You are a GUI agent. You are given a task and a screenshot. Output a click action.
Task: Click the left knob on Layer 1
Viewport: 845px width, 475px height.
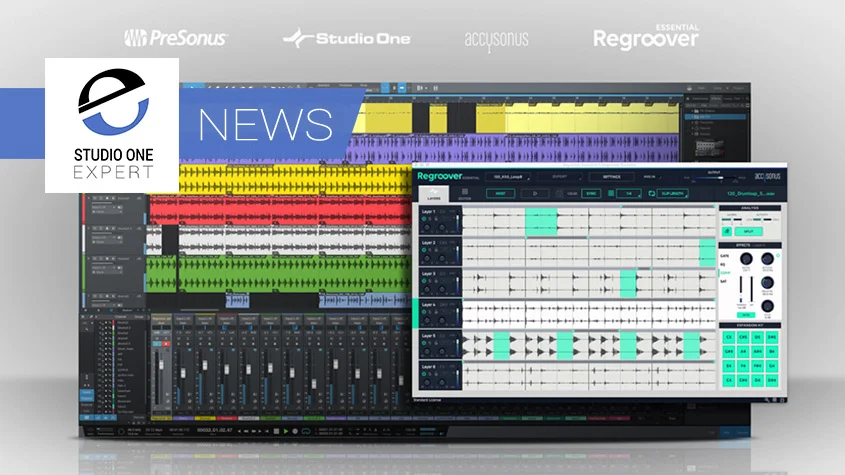(427, 228)
